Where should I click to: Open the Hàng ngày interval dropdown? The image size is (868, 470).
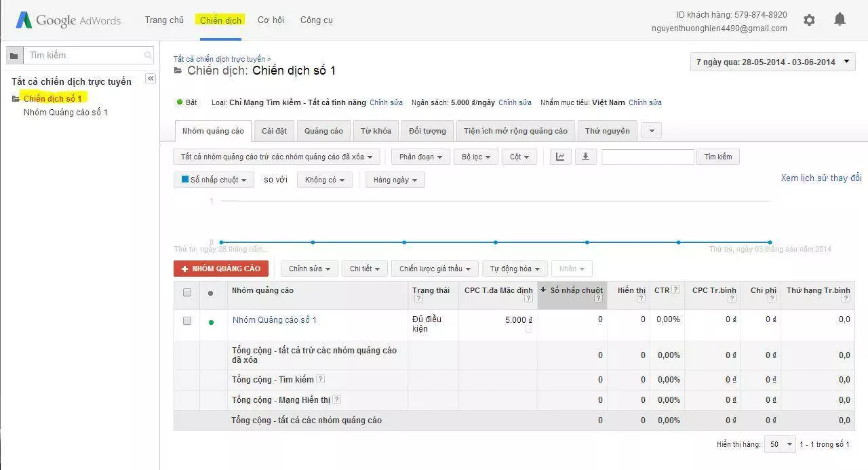(395, 180)
